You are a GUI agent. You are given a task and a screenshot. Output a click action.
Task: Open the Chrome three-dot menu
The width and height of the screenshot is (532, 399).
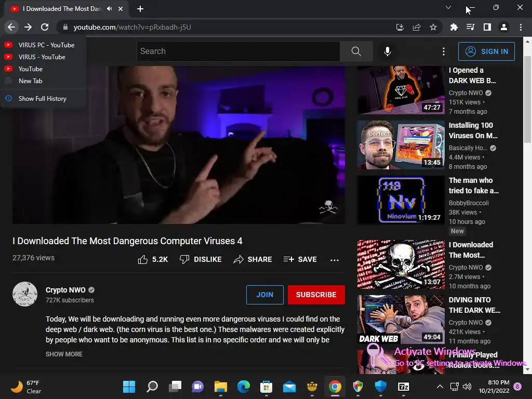(x=521, y=27)
